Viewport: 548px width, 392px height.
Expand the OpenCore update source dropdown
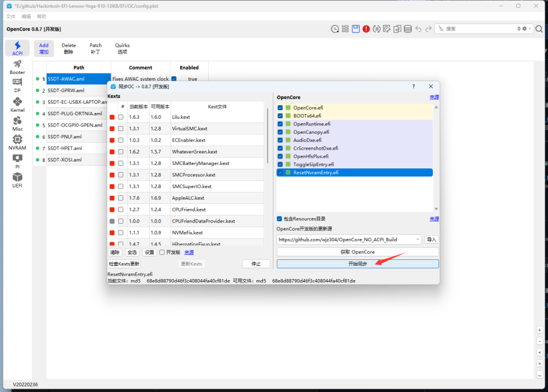click(418, 240)
